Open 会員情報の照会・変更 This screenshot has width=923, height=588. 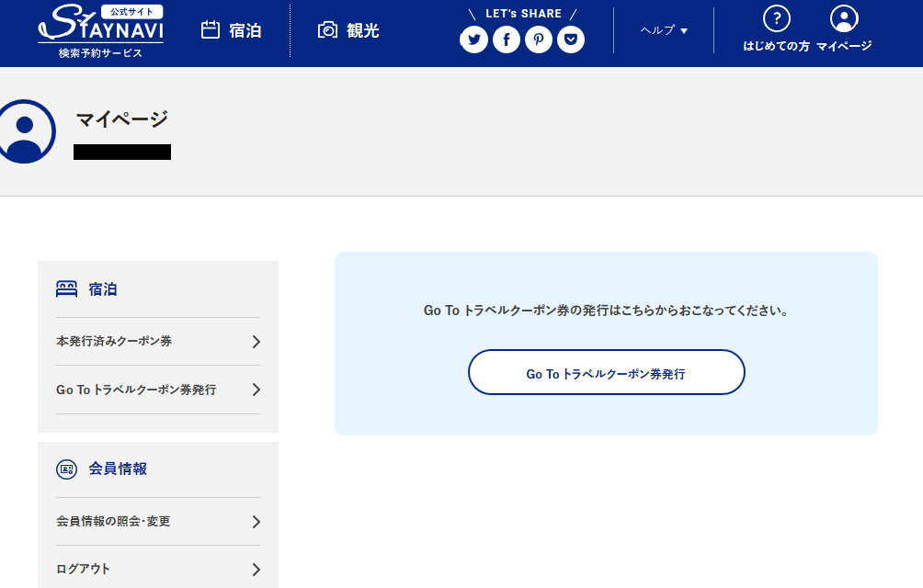(158, 522)
